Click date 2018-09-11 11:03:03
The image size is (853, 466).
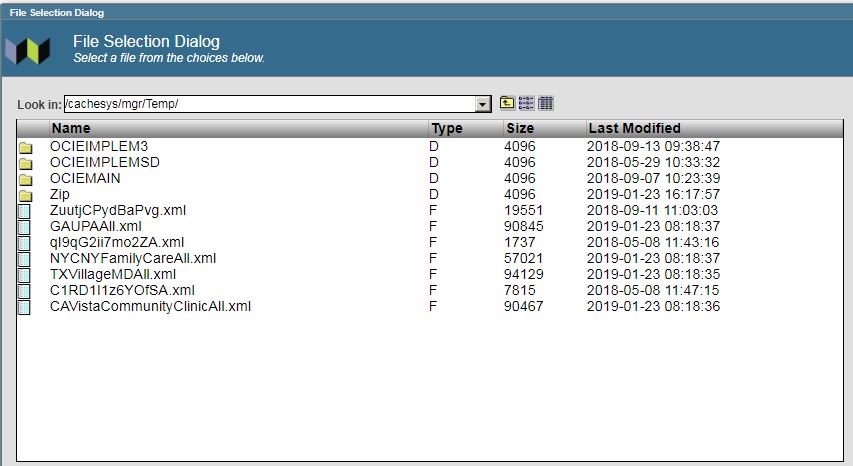pyautogui.click(x=652, y=210)
